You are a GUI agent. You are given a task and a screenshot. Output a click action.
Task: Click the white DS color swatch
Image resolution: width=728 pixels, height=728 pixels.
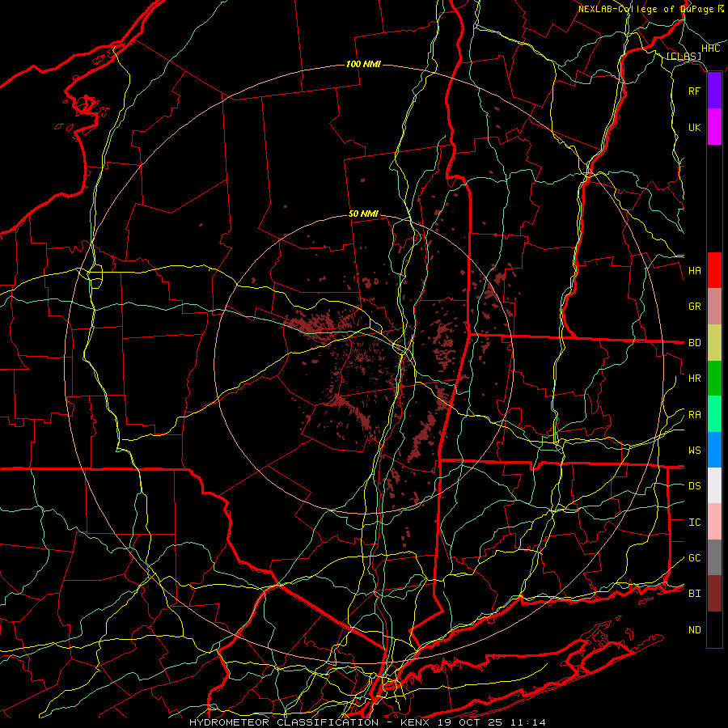714,485
